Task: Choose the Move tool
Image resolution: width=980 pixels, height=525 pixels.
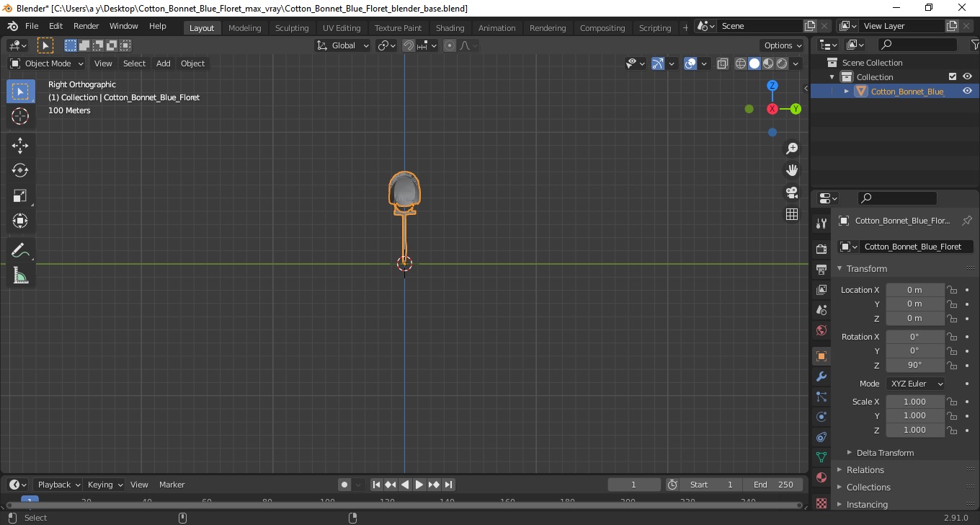Action: [x=20, y=146]
